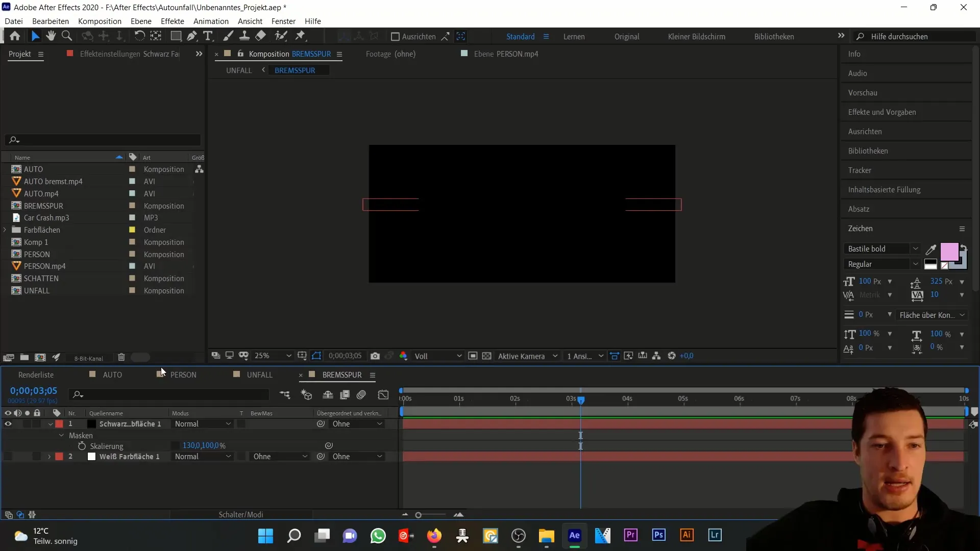Click timeline marker at 03s position
Screen dimensions: 980x551
point(580,399)
